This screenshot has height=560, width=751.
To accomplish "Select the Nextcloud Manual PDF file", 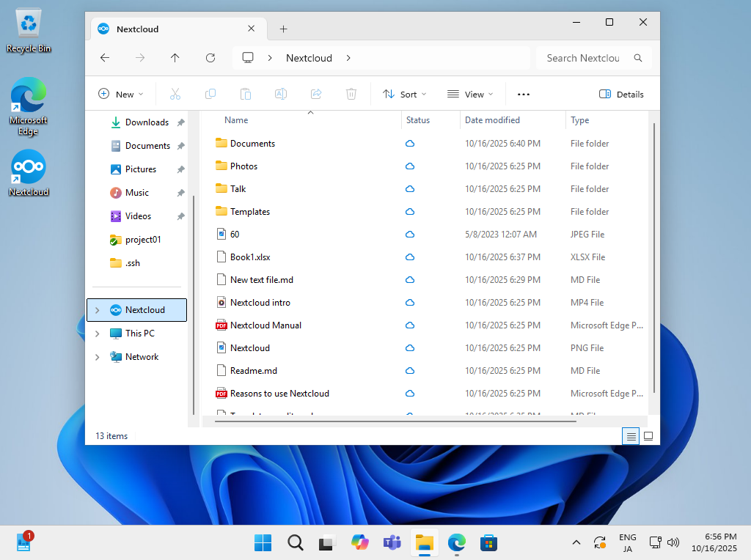I will coord(265,325).
